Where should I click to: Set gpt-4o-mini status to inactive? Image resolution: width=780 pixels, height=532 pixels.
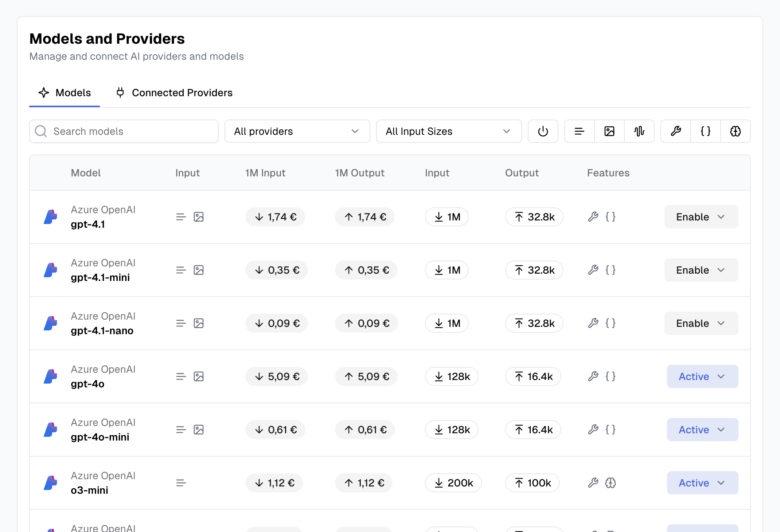coord(702,430)
